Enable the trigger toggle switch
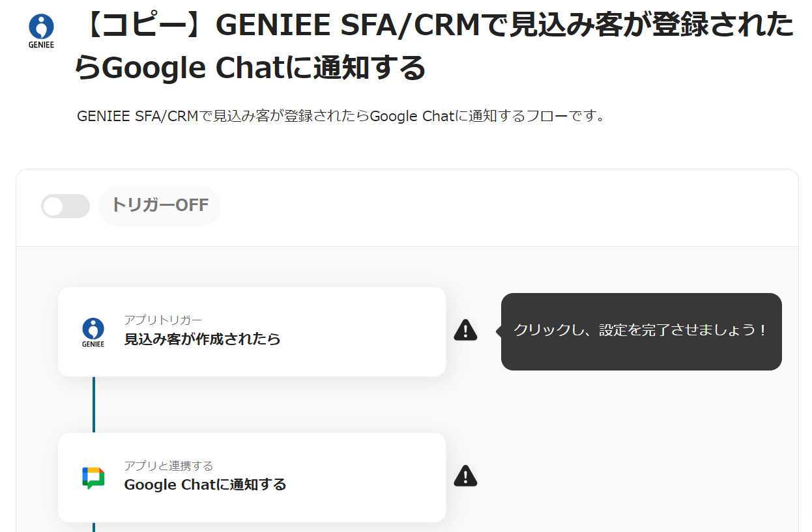Screen dimensions: 812x532 pyautogui.click(x=65, y=206)
